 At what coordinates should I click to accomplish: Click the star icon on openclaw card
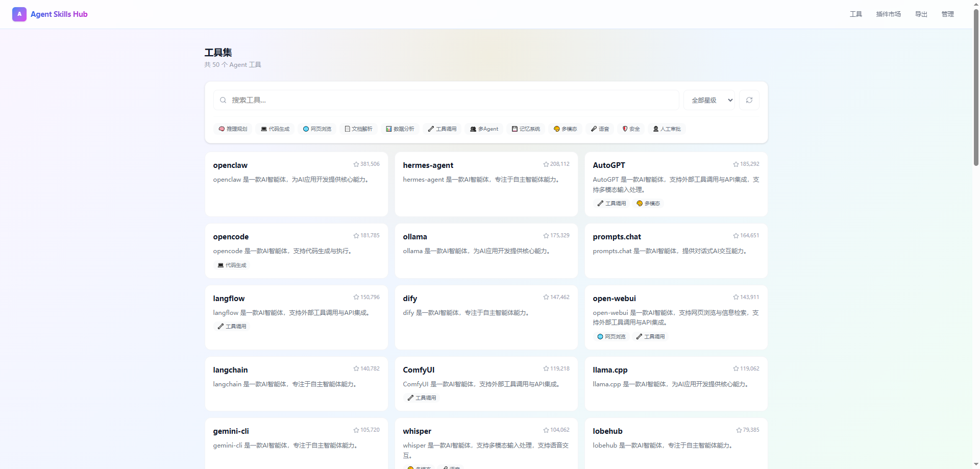pos(356,164)
